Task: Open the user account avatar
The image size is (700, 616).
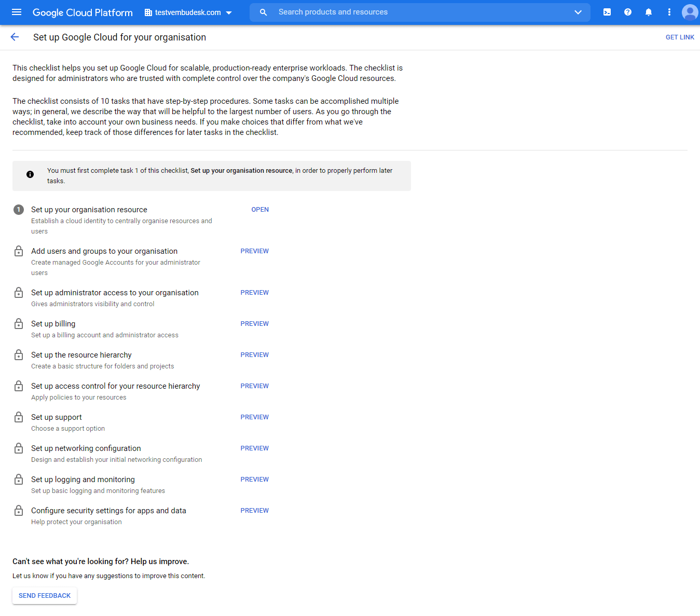Action: [x=690, y=12]
